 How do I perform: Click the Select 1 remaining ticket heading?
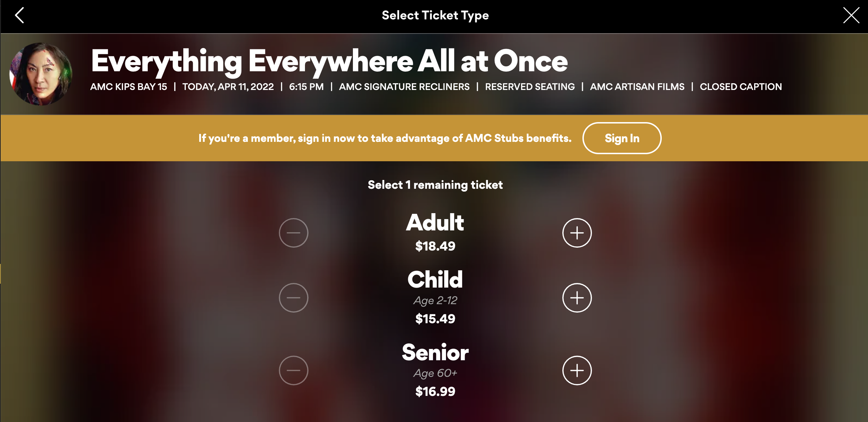click(x=435, y=184)
